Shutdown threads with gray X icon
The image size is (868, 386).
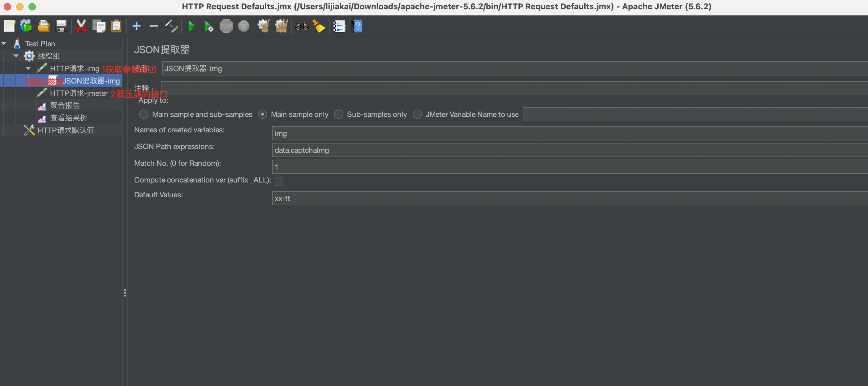[x=243, y=26]
